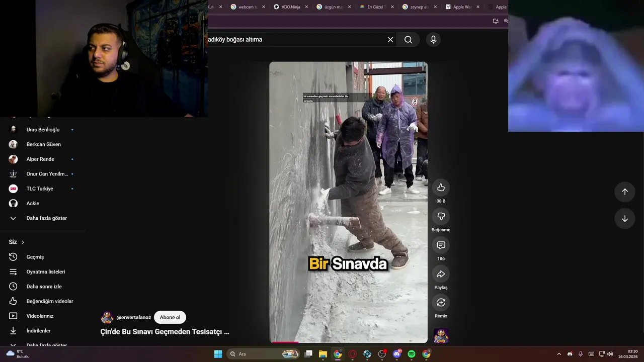
Task: Close the 'webcam' tab
Action: coord(263,7)
